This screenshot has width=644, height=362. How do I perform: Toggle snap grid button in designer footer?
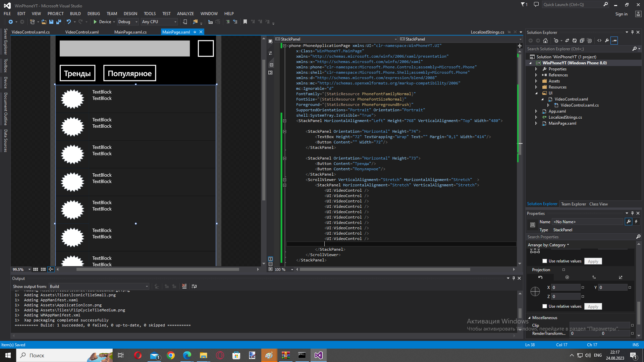click(36, 269)
